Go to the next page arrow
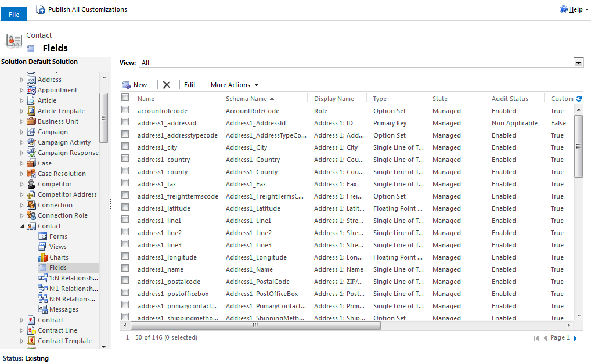The height and width of the screenshot is (364, 591). click(x=575, y=338)
